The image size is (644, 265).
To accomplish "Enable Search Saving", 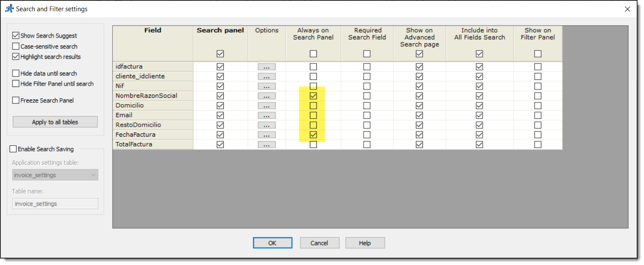I will [x=13, y=149].
